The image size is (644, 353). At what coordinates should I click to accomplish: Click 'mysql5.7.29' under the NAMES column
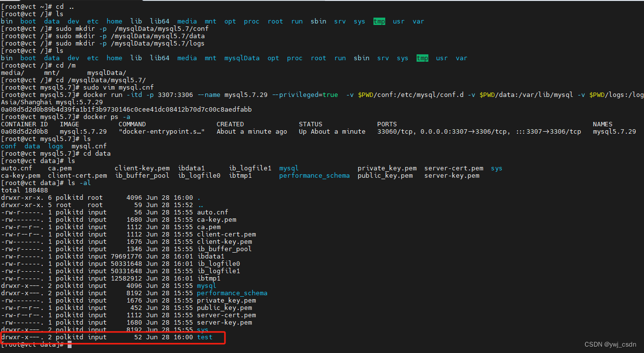point(615,132)
